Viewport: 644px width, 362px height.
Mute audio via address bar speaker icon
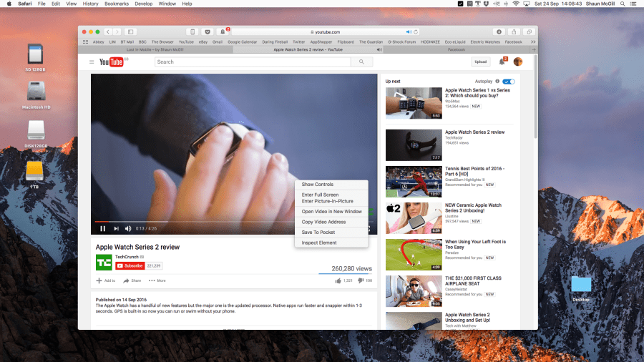[409, 32]
